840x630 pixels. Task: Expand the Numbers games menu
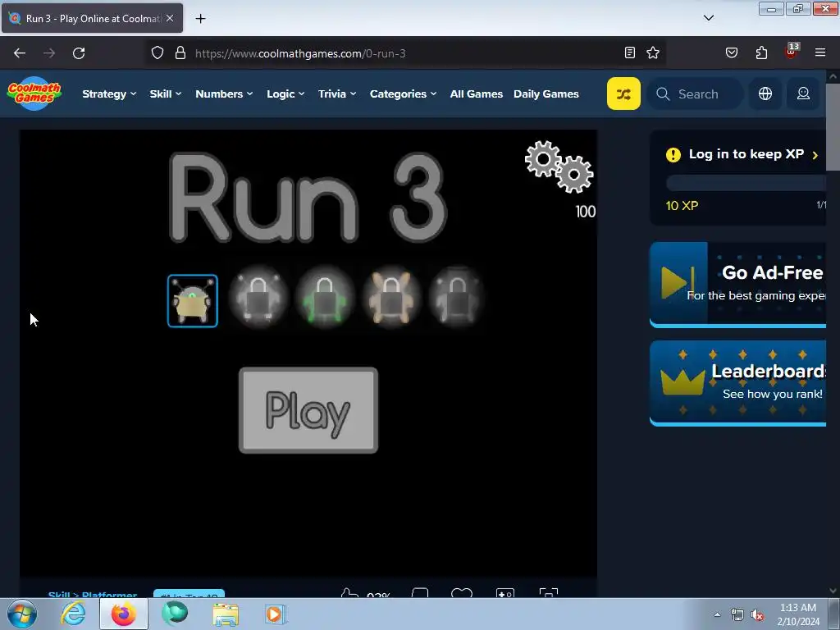pyautogui.click(x=224, y=94)
